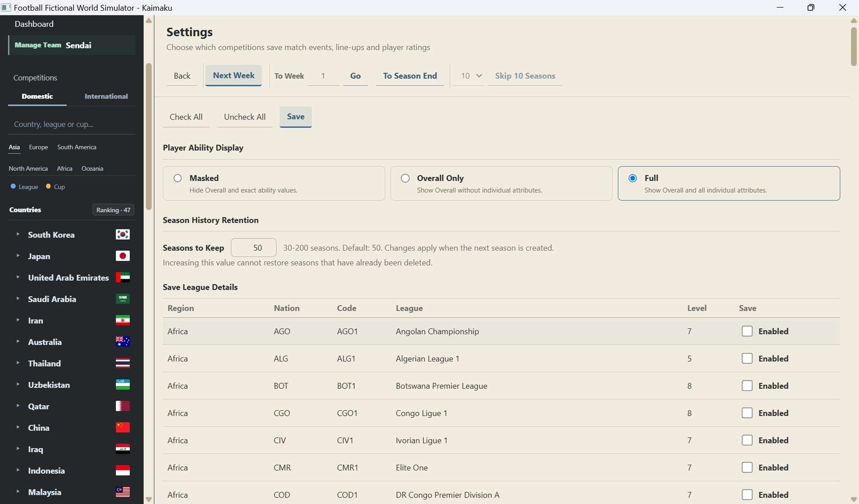
Task: Click the Uzbekistan flag icon
Action: coord(122,385)
